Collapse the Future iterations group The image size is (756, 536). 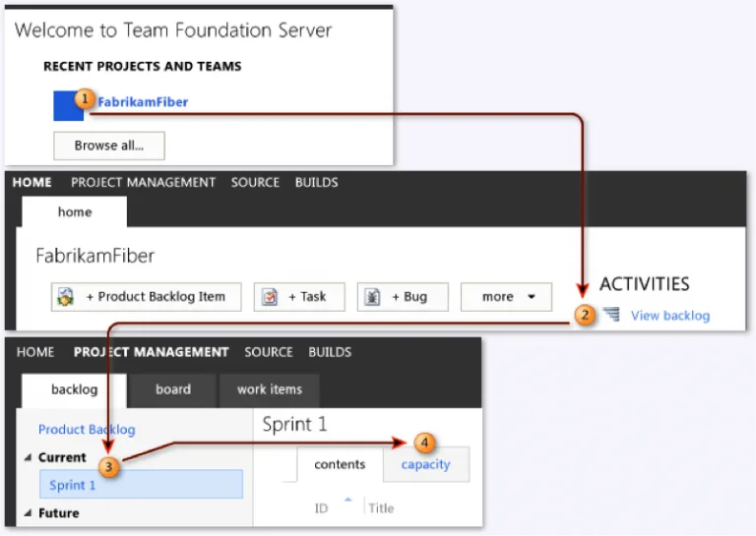tap(28, 513)
